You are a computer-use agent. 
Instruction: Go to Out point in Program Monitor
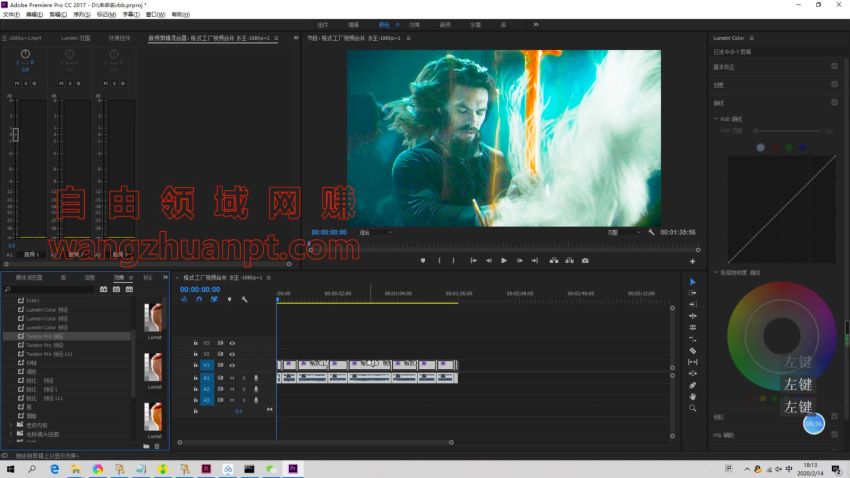(535, 261)
